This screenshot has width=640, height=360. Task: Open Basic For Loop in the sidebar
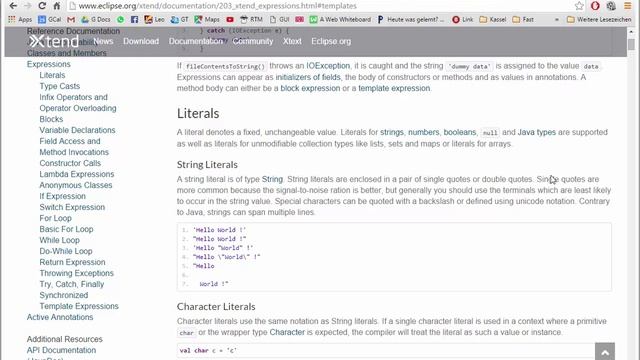point(67,229)
